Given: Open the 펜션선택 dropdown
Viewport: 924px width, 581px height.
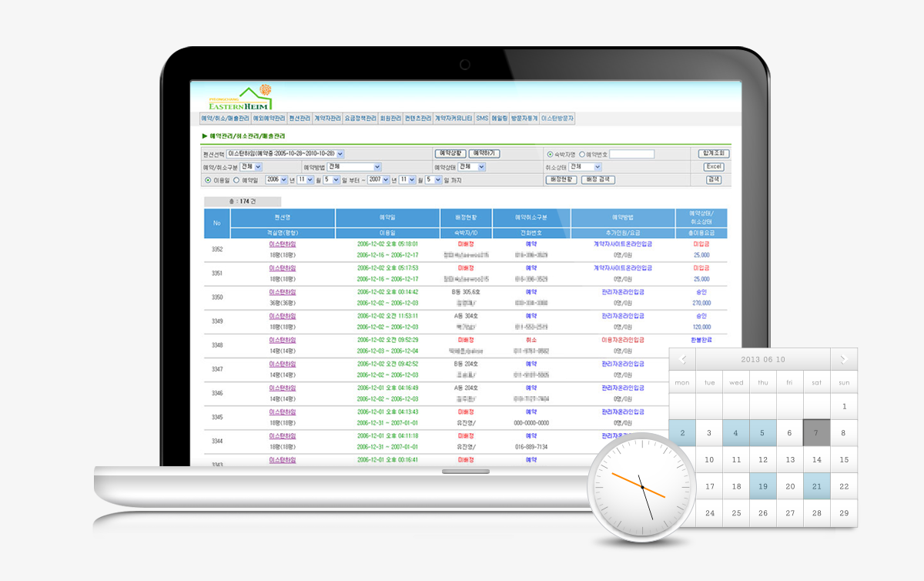Looking at the screenshot, I should point(340,154).
